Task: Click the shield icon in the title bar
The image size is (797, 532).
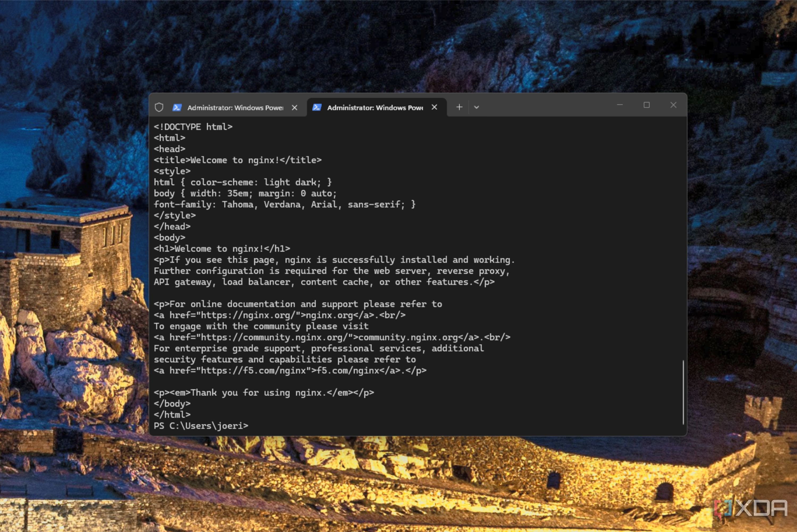Action: click(159, 107)
